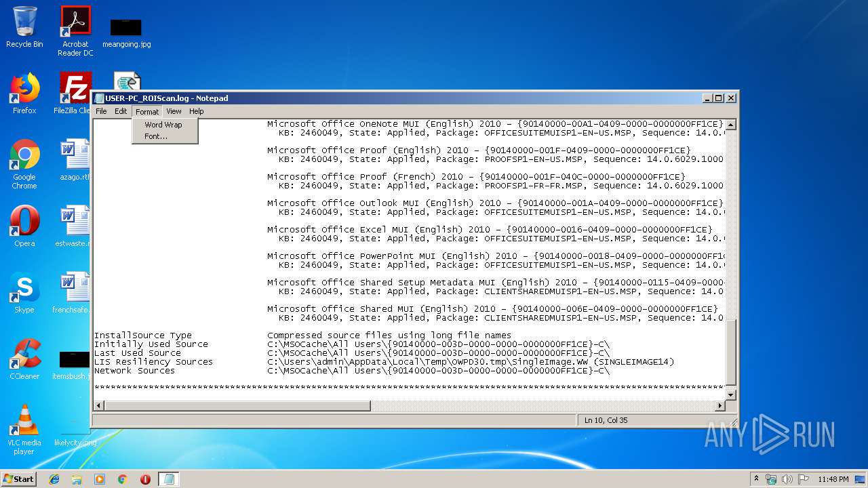Click the Notepad title bar icon
Viewport: 868px width, 488px height.
99,98
